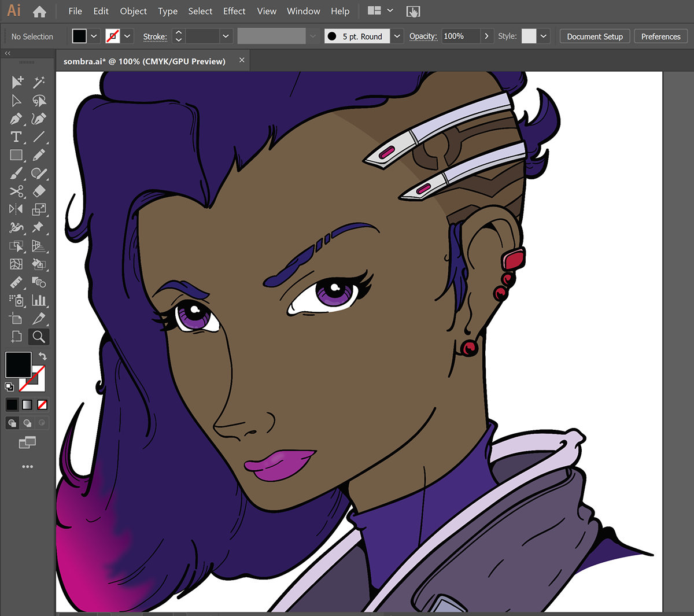Viewport: 694px width, 616px height.
Task: Click Preferences button
Action: click(x=660, y=36)
